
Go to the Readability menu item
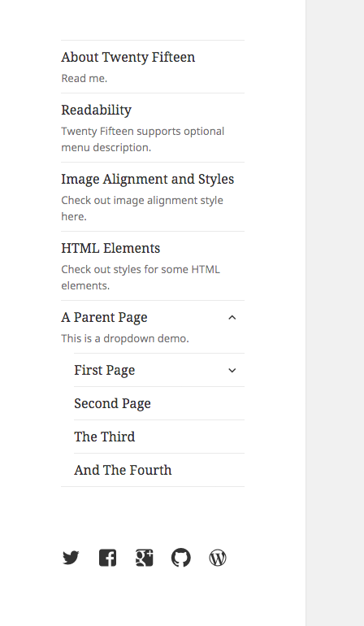tap(96, 111)
